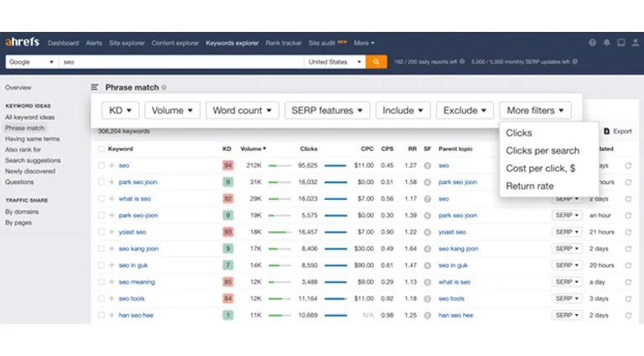Screen dimensions: 644x356
Task: Open Rank tracker in top navigation
Action: pyautogui.click(x=283, y=43)
